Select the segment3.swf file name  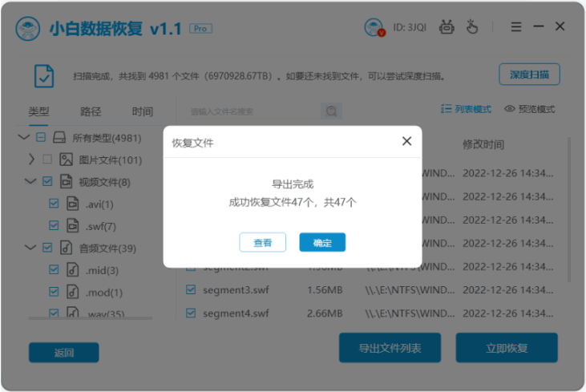(236, 290)
